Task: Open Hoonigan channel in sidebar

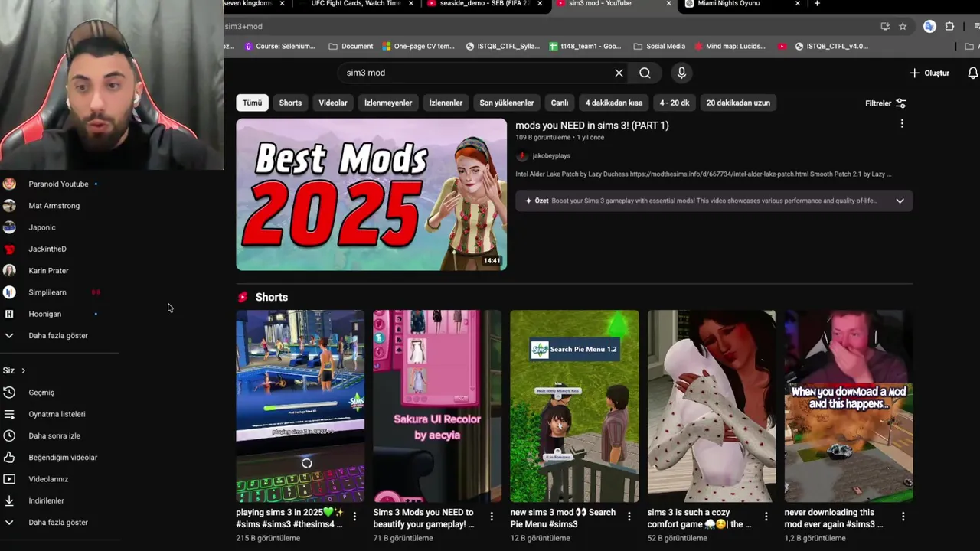Action: pos(44,314)
